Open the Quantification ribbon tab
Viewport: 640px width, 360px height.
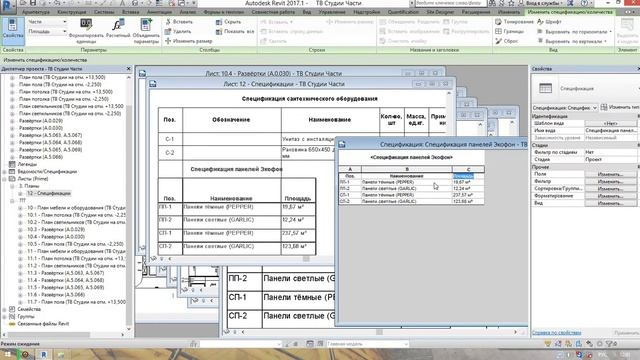point(403,12)
